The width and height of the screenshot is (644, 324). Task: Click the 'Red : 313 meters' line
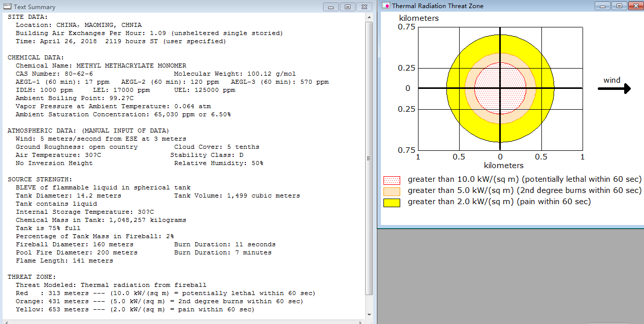pos(166,293)
